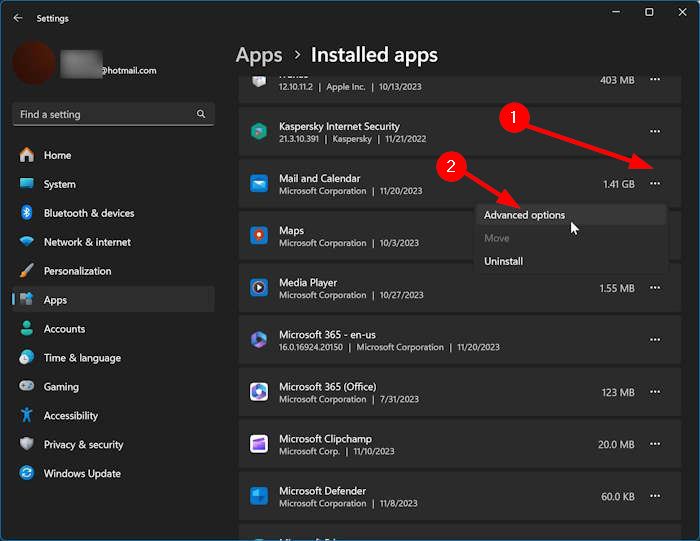The width and height of the screenshot is (700, 541).
Task: Click the Bluetooth icon in sidebar
Action: coord(27,212)
